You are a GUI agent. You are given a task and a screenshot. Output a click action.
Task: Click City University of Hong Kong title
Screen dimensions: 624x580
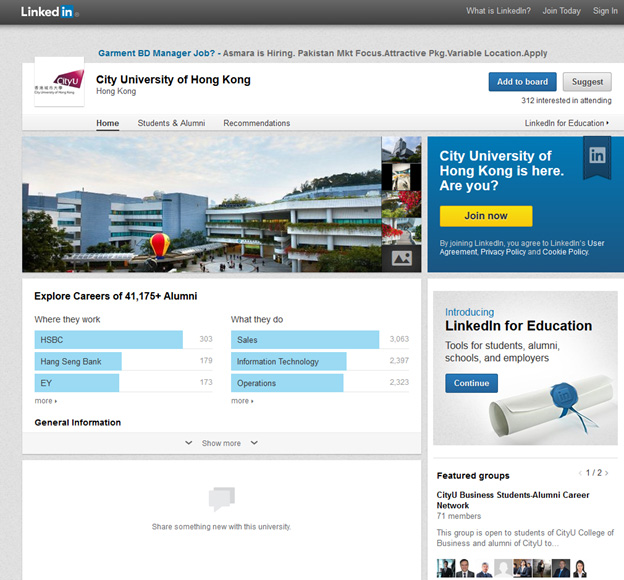(173, 80)
